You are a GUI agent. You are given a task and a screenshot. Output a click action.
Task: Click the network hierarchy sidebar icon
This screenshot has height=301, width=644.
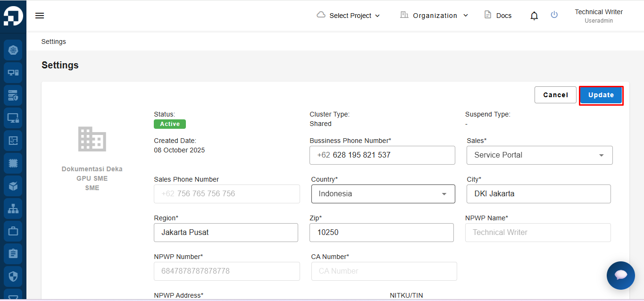13,209
